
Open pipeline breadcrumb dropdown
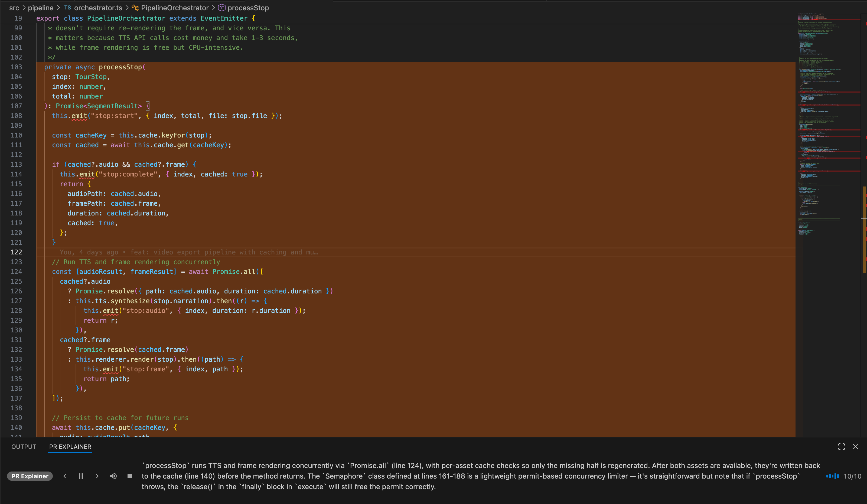coord(41,8)
